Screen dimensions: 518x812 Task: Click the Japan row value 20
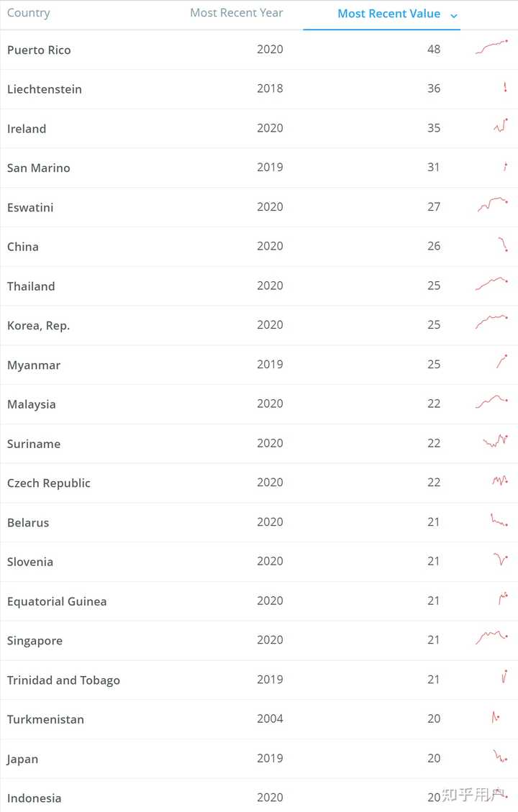434,758
